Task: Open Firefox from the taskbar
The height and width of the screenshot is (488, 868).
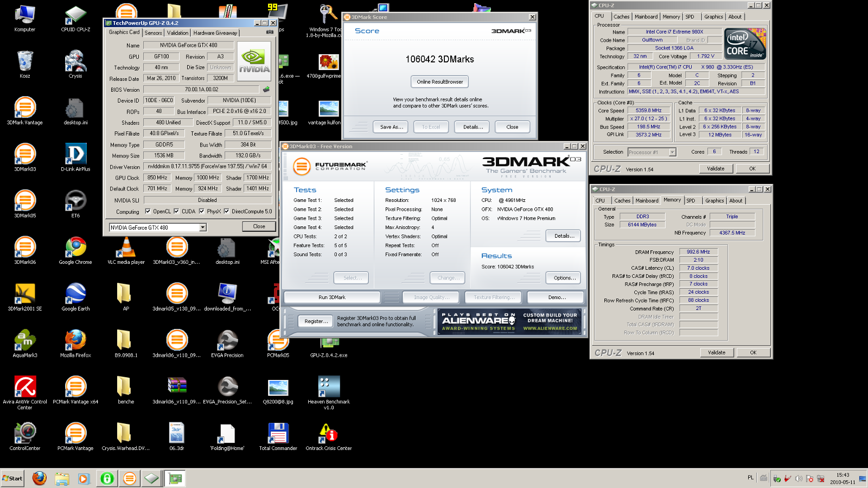Action: pyautogui.click(x=40, y=478)
